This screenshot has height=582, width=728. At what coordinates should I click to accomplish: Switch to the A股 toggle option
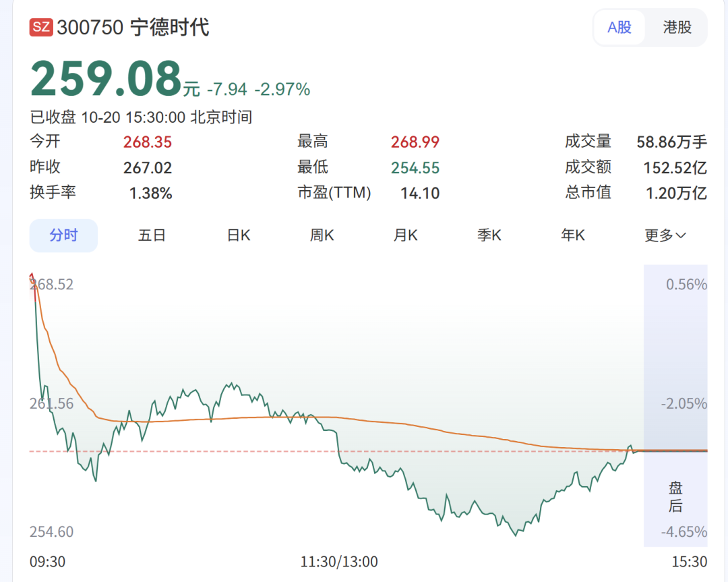(619, 28)
